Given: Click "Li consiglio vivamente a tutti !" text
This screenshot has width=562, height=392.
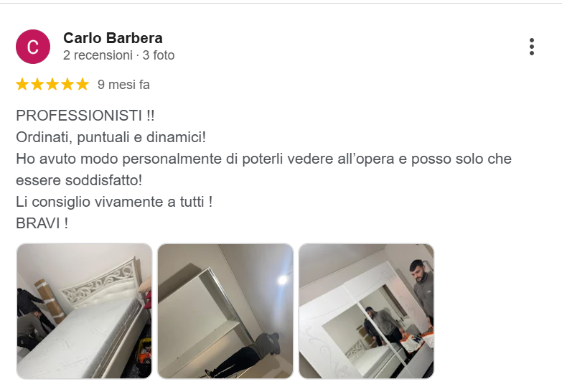Looking at the screenshot, I should [114, 202].
